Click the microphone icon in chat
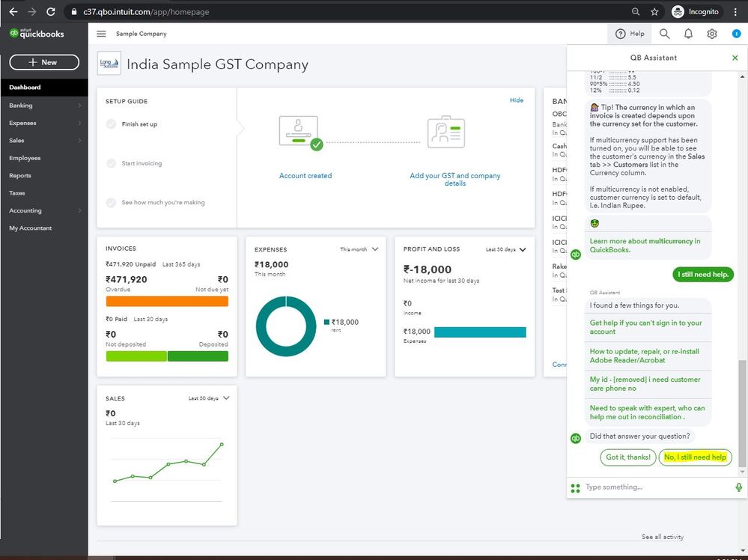 [x=738, y=487]
